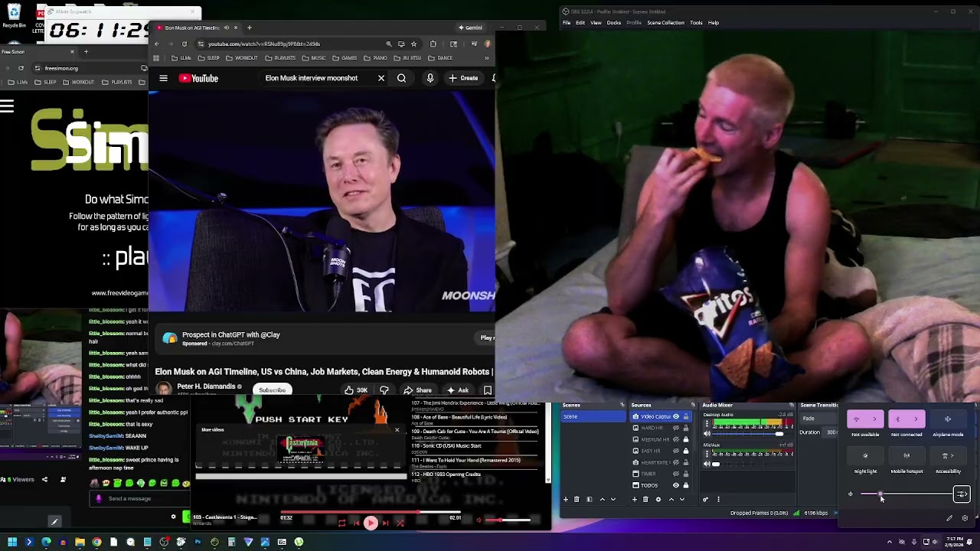980x551 pixels.
Task: Open OBS source properties gear
Action: coord(658,499)
